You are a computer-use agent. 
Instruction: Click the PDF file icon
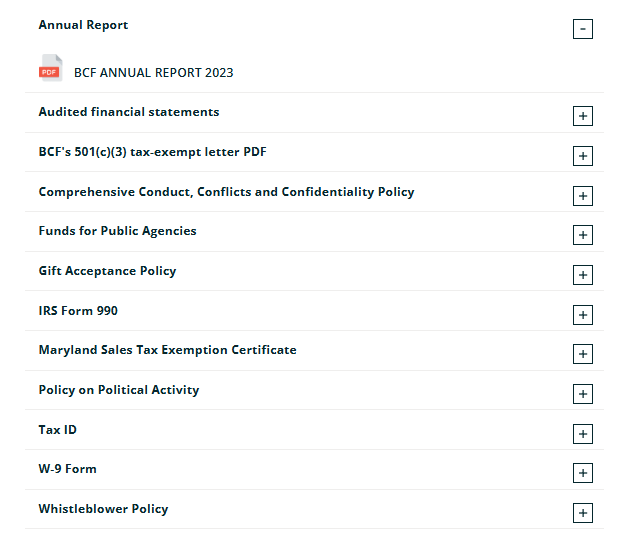50,70
